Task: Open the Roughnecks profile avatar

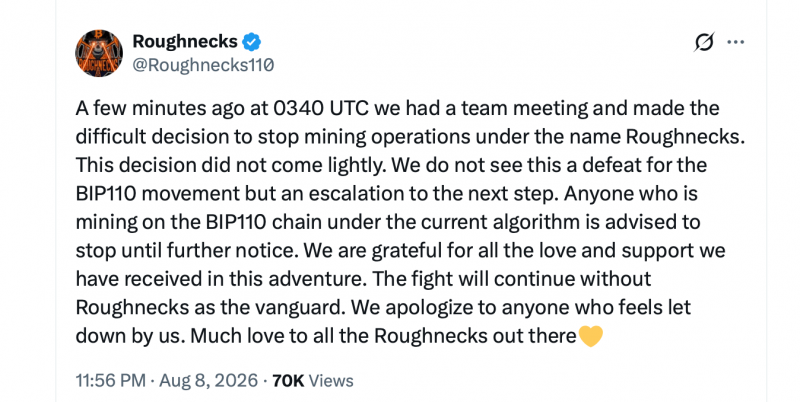Action: click(x=99, y=53)
